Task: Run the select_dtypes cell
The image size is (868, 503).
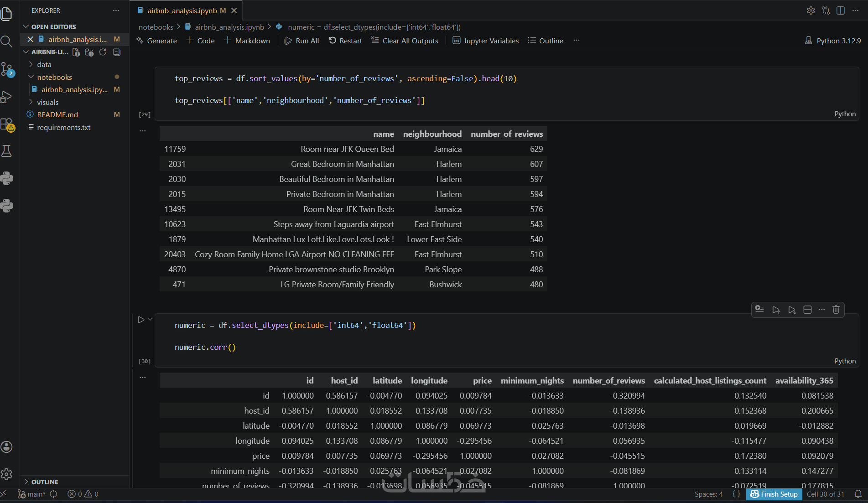Action: click(141, 320)
